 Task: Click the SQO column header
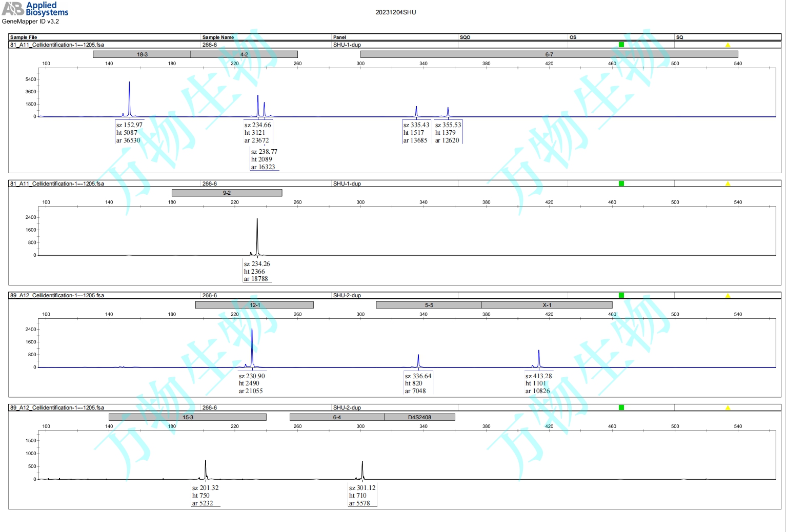point(465,37)
